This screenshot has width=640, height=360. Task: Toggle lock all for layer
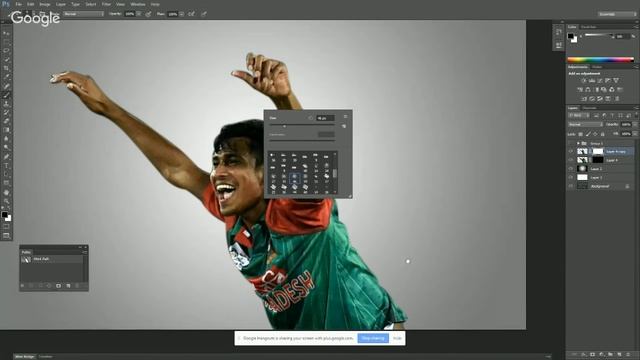[x=603, y=134]
